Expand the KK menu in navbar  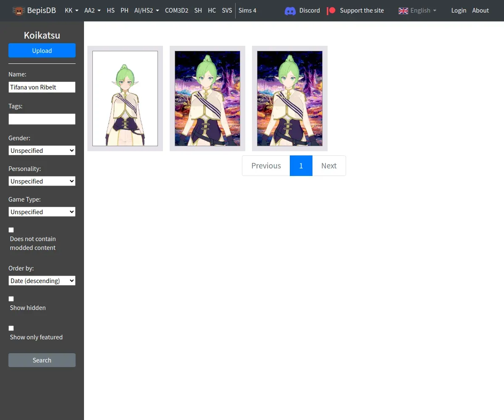[71, 10]
